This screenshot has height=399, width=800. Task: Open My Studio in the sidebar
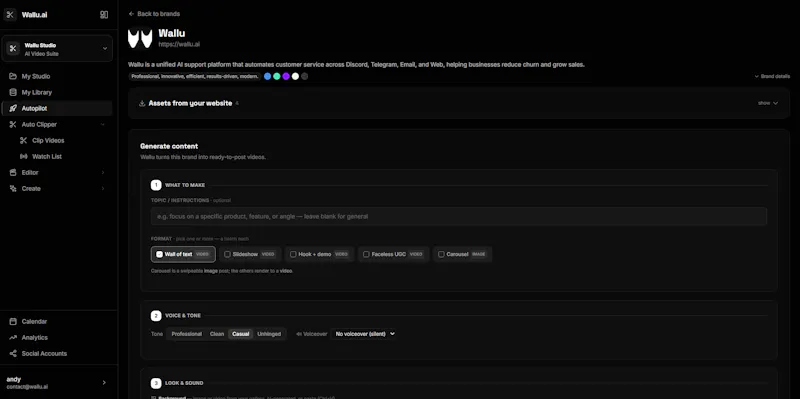57,77
